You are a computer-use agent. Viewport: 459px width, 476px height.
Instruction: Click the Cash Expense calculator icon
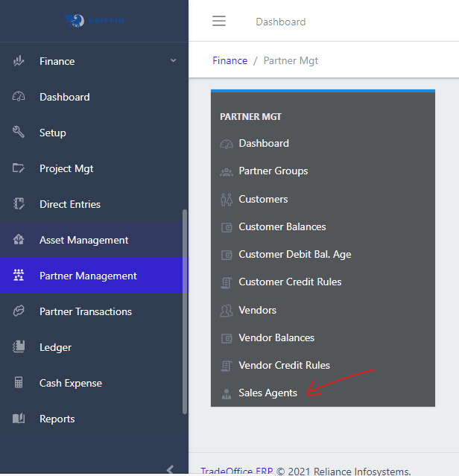(19, 382)
